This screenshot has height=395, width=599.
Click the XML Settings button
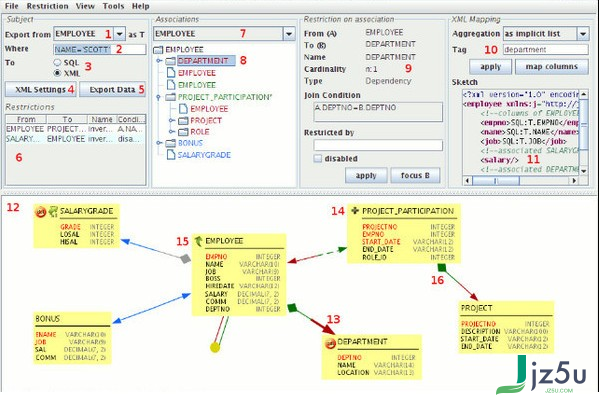coord(41,89)
